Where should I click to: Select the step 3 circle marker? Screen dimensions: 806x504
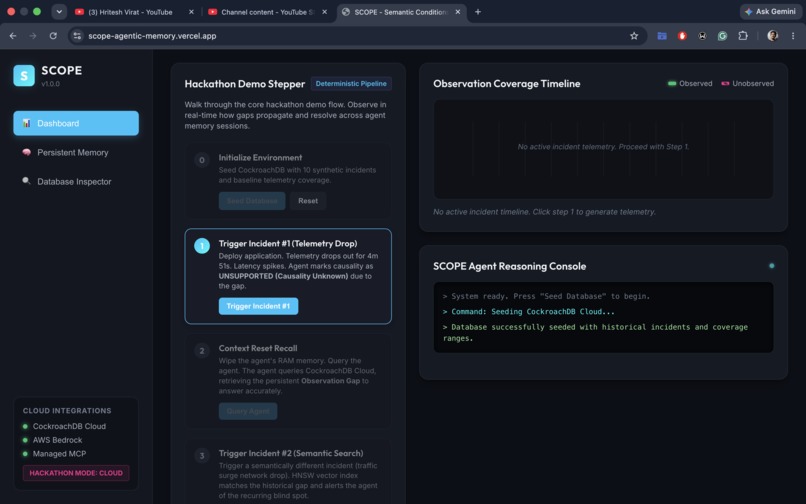(x=202, y=456)
